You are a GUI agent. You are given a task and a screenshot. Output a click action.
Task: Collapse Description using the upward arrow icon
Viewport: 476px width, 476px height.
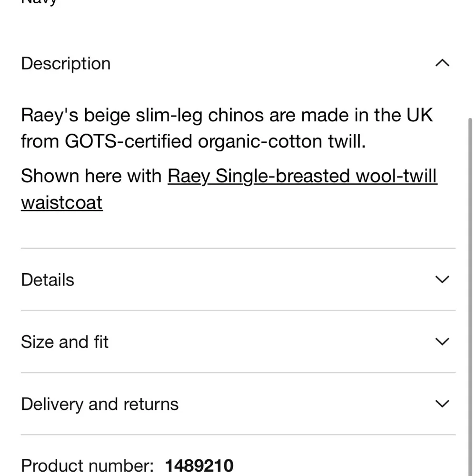442,63
